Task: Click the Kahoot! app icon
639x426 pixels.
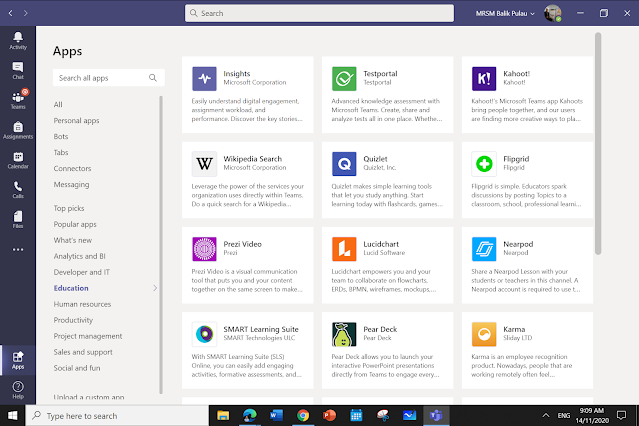Action: point(484,79)
